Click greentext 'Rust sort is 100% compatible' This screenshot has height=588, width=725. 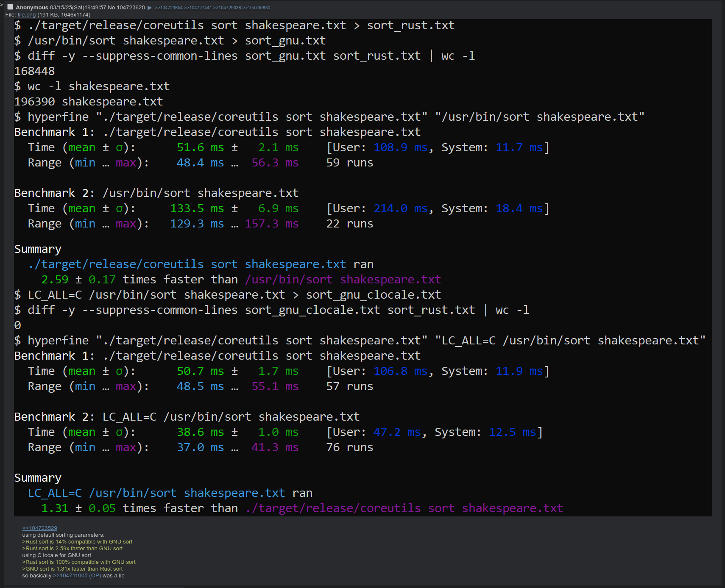(79, 562)
